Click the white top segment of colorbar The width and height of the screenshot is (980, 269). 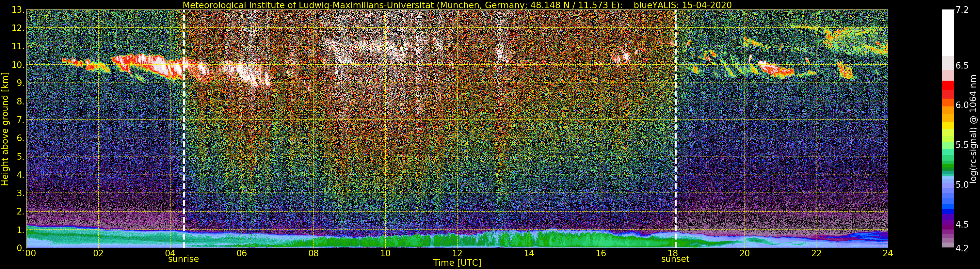tap(948, 33)
